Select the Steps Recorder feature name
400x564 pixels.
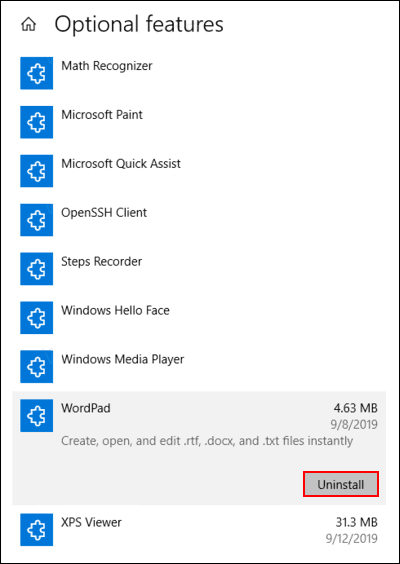(102, 261)
